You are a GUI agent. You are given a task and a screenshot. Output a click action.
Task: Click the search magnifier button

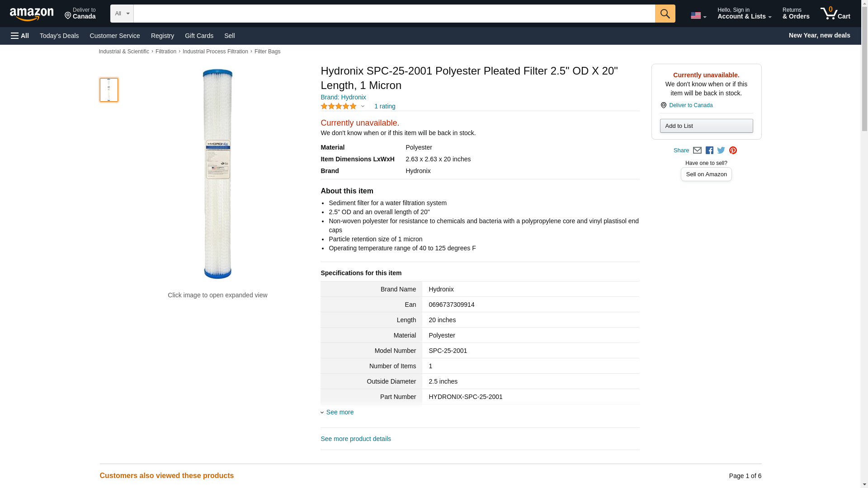(665, 14)
